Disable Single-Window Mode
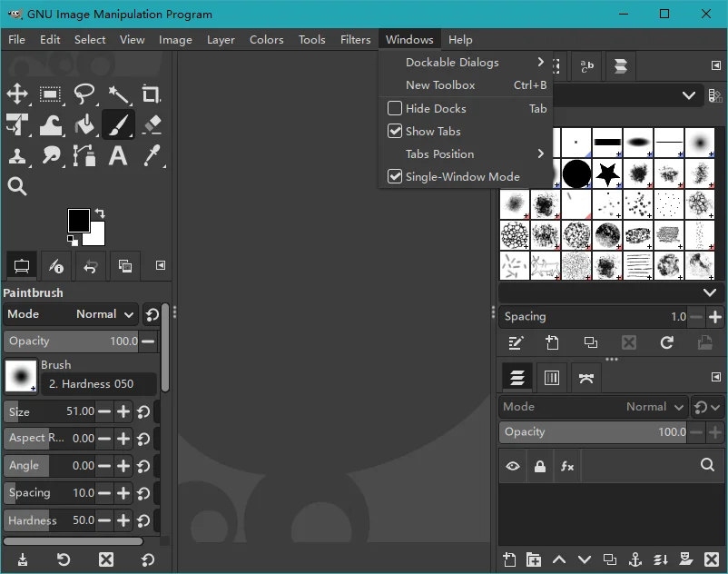The width and height of the screenshot is (728, 574). coord(395,176)
